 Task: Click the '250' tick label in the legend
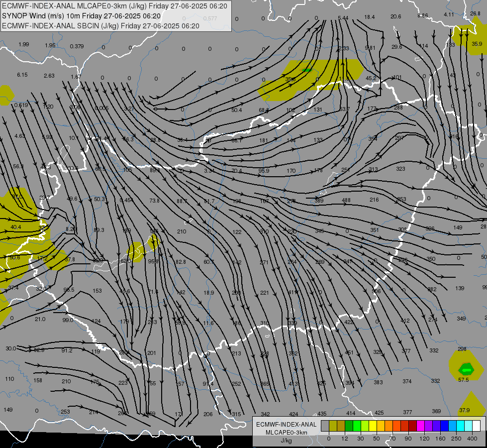456,439
